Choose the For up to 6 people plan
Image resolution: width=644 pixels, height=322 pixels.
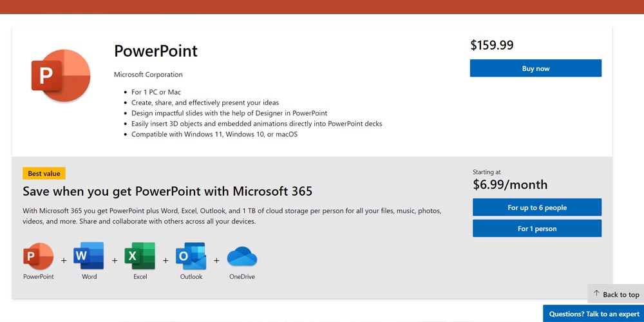(x=536, y=207)
